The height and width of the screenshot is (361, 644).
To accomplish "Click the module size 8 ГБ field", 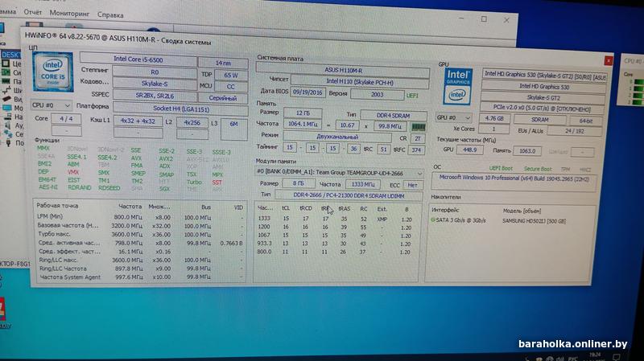I will tap(299, 183).
